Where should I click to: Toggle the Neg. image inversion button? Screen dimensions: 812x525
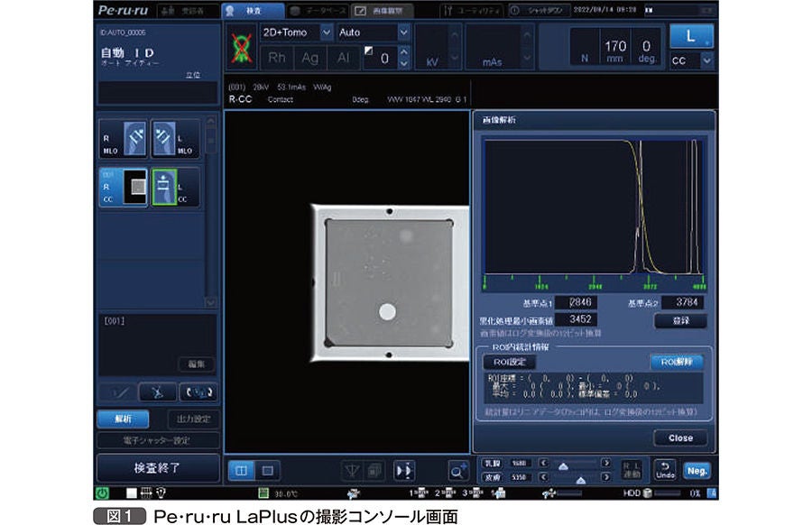697,471
